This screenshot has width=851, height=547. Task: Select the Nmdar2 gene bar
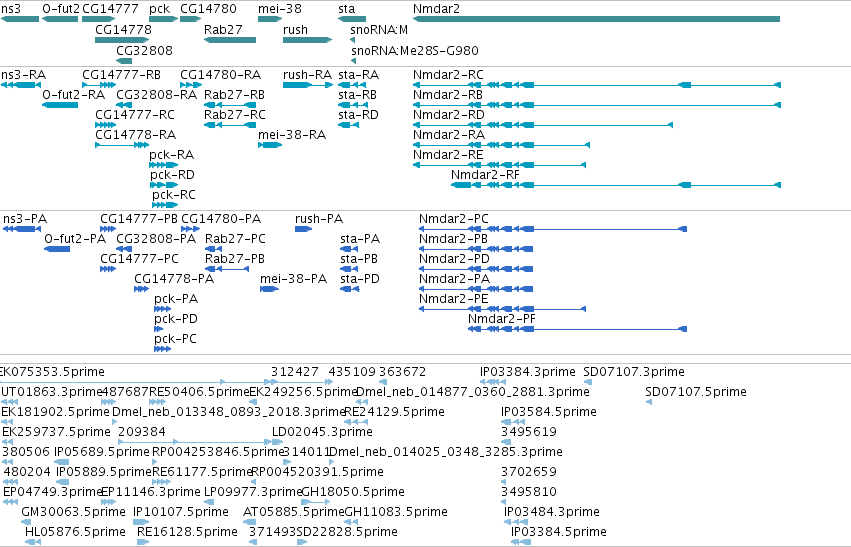[596, 19]
